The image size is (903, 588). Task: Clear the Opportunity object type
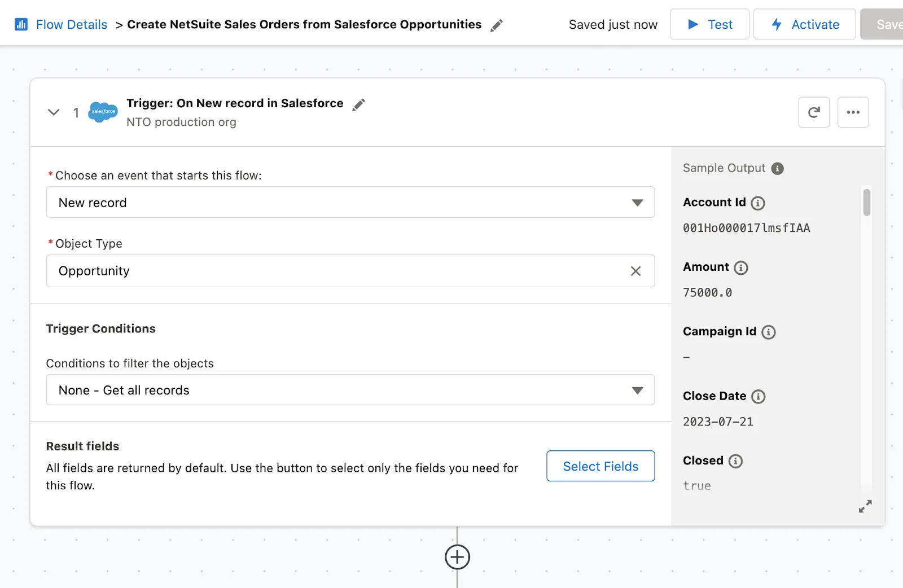point(635,271)
